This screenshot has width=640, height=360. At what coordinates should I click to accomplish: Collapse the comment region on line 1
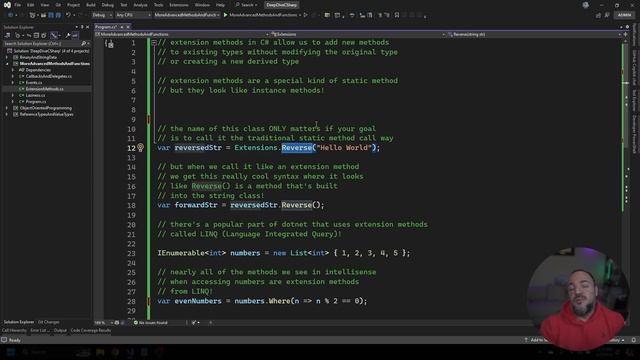154,42
